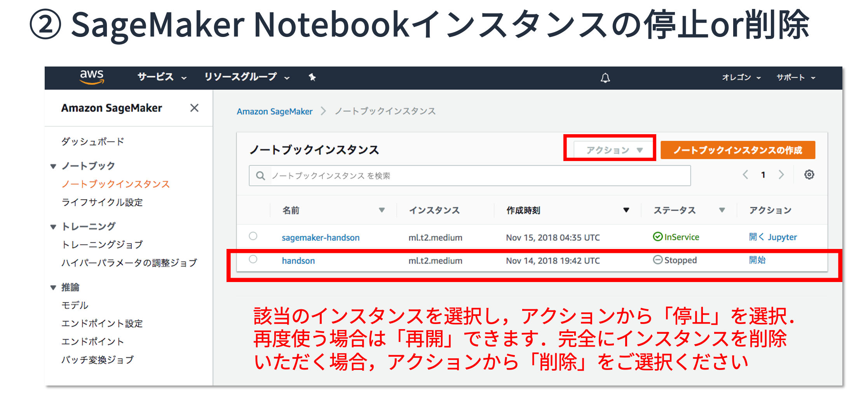
Task: Click the search magnifier icon
Action: 261,176
